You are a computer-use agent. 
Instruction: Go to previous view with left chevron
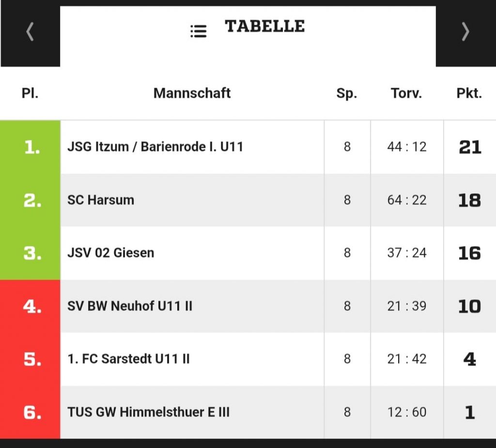pos(30,32)
